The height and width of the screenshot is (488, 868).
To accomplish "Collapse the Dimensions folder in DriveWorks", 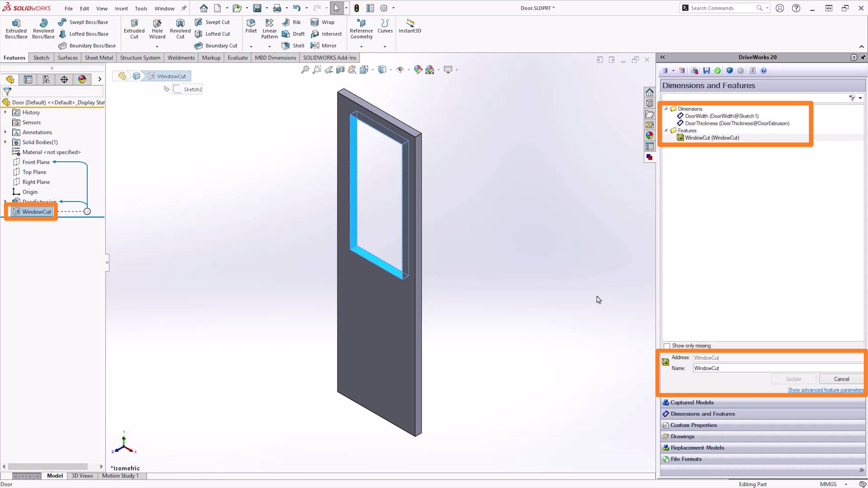I will click(666, 109).
